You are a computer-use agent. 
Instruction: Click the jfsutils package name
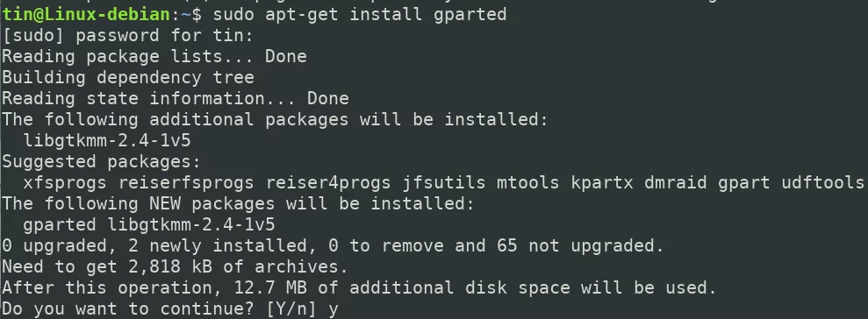pyautogui.click(x=444, y=182)
